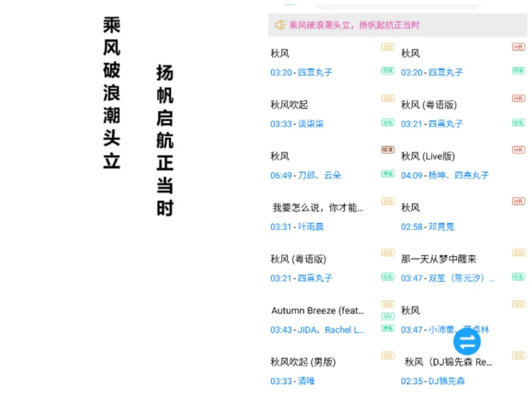532x399 pixels.
Task: Click the HR badge next to 邓晃晃's 秋风
Action: coord(518,201)
